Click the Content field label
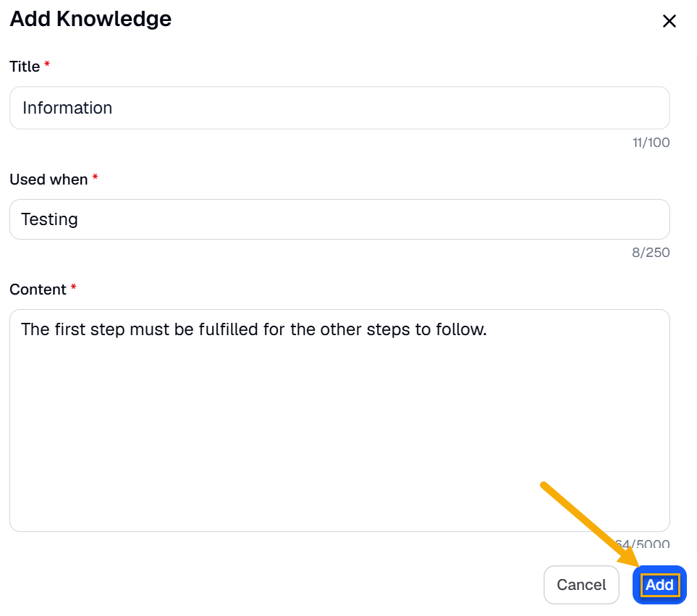697x616 pixels. 38,290
